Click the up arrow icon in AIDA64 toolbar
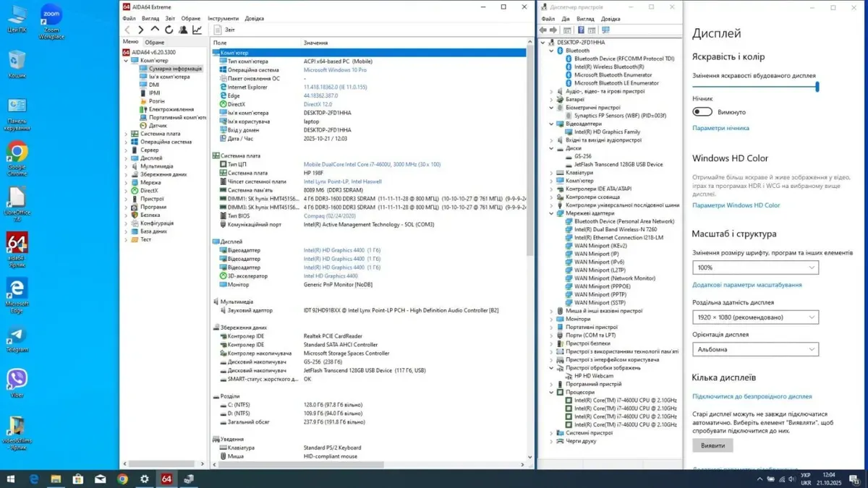Image resolution: width=868 pixels, height=488 pixels. [x=155, y=30]
